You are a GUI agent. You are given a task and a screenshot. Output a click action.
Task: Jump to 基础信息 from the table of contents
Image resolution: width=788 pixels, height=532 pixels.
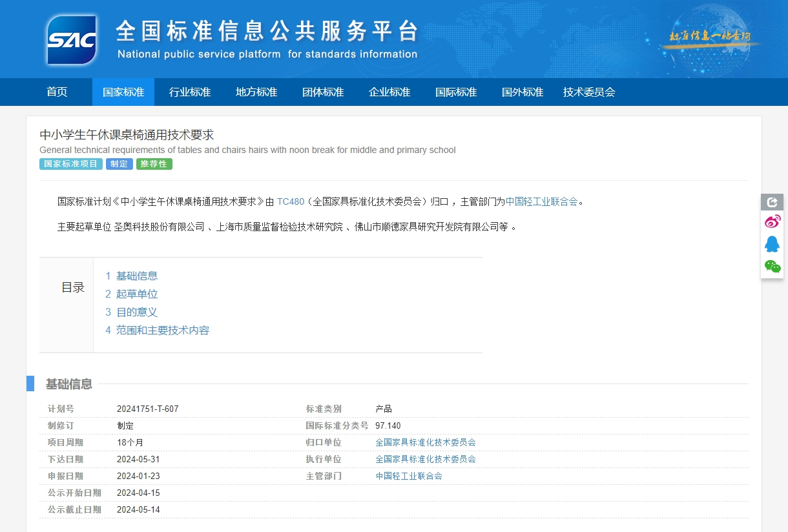coord(136,276)
